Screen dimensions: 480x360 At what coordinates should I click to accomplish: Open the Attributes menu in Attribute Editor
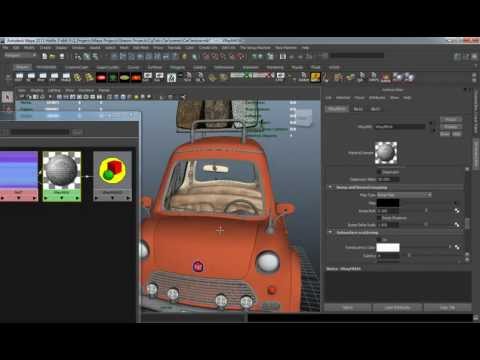point(377,98)
